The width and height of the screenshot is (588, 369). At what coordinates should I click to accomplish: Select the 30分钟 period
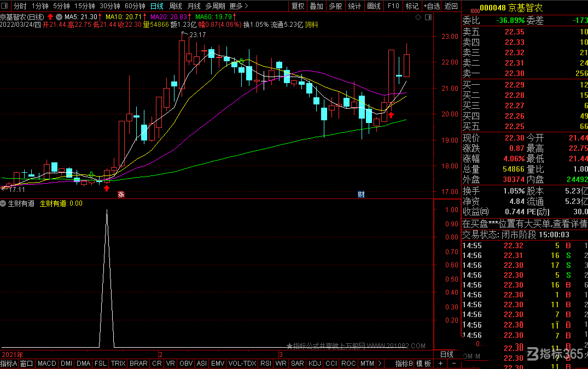pos(109,6)
